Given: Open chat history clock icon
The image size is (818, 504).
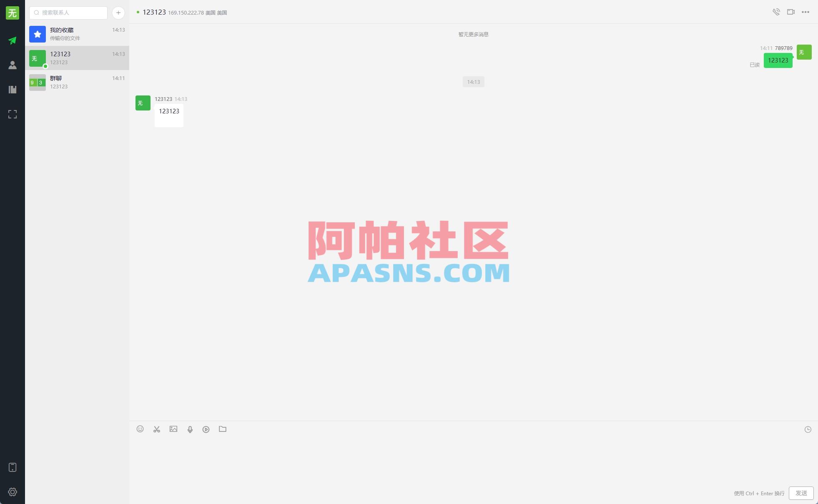Looking at the screenshot, I should [808, 429].
